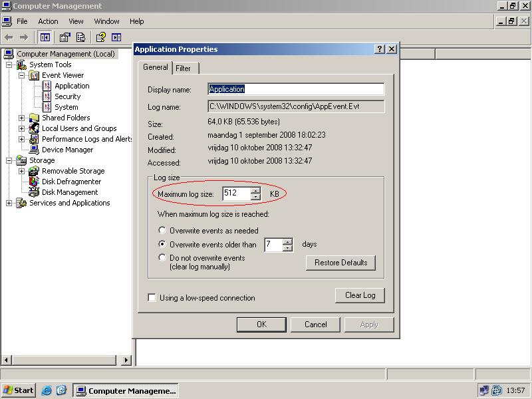Viewport: 532px width, 399px height.
Task: Select Disk Defragmenter
Action: [72, 181]
